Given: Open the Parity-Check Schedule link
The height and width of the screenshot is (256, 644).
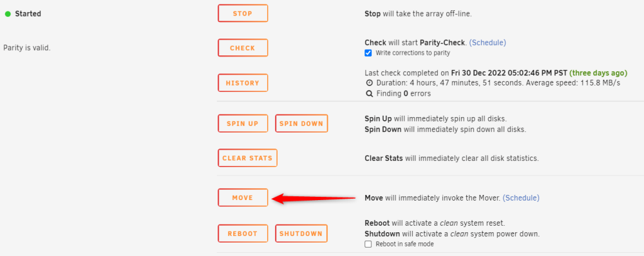Looking at the screenshot, I should (488, 42).
